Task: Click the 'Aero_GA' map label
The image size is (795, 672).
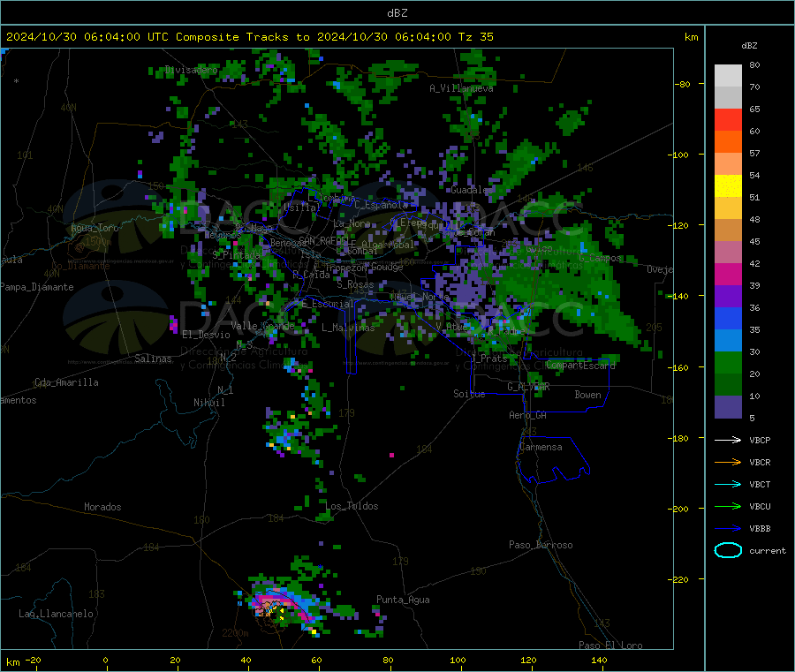Action: 527,415
